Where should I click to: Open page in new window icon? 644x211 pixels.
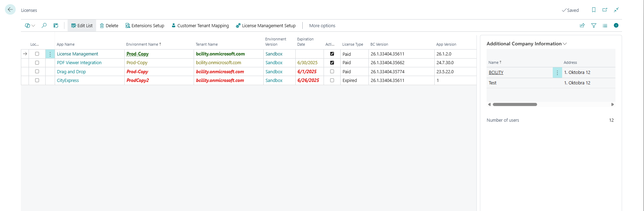pos(605,10)
